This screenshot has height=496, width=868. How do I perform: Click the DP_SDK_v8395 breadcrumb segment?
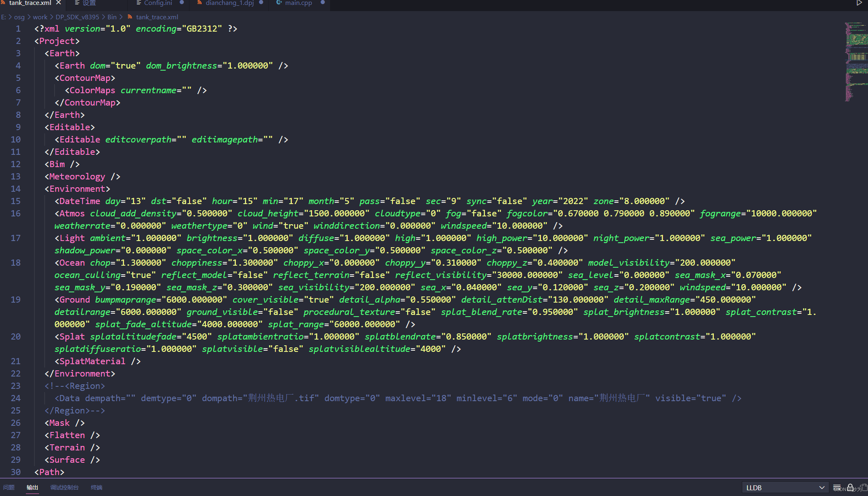(77, 17)
